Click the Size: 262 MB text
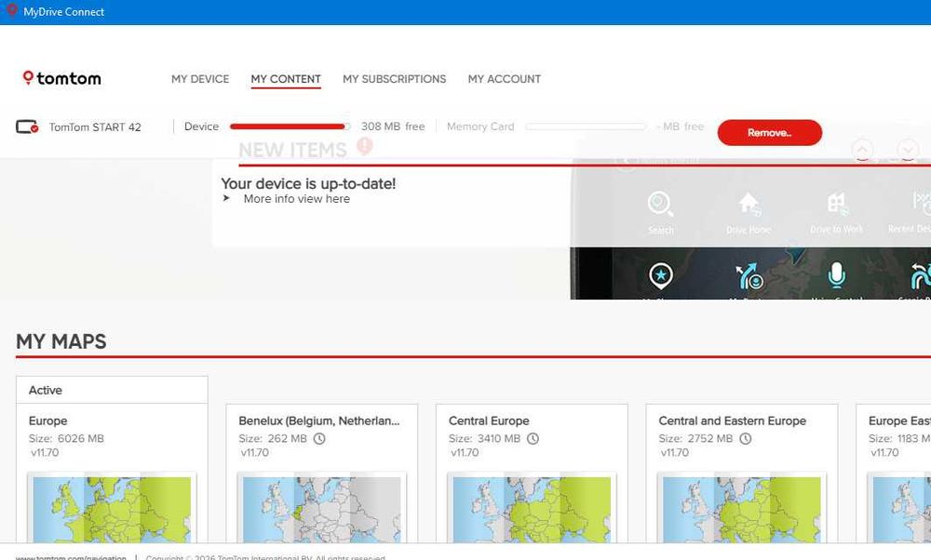The height and width of the screenshot is (560, 931). click(273, 438)
